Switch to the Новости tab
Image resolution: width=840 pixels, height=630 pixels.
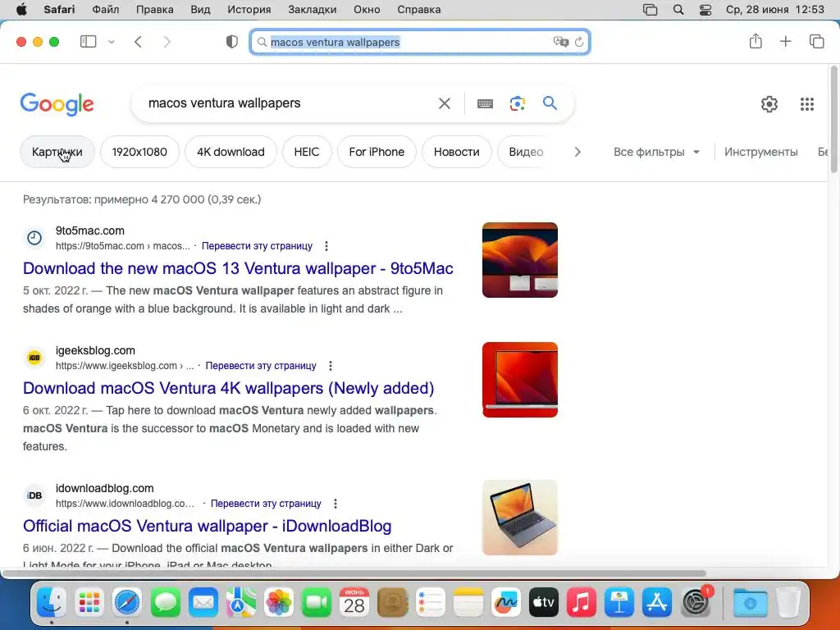(456, 152)
